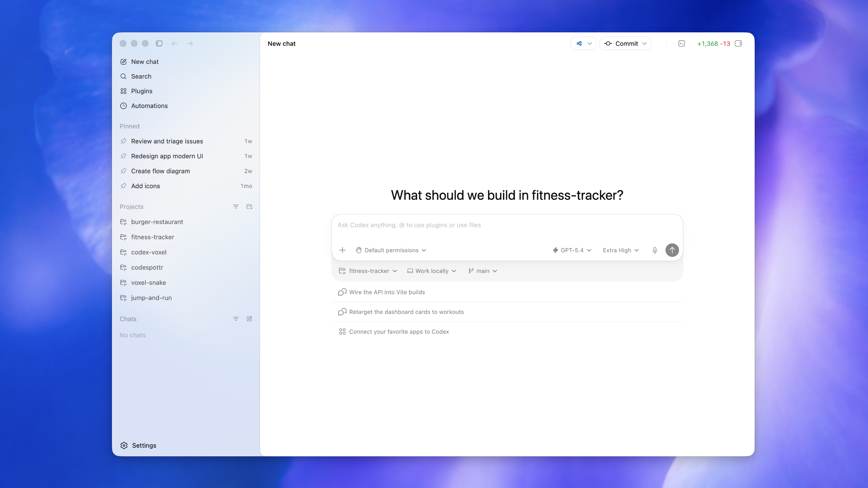Start a new chat from Chats header icon

point(249,319)
